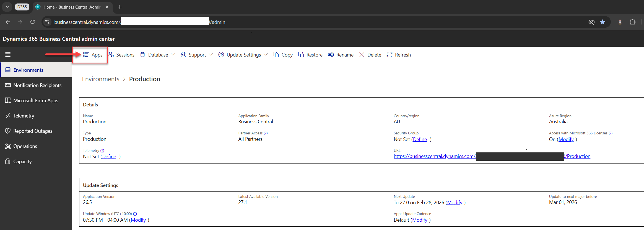Open the tab search dropdown arrow
The width and height of the screenshot is (644, 230).
7,7
